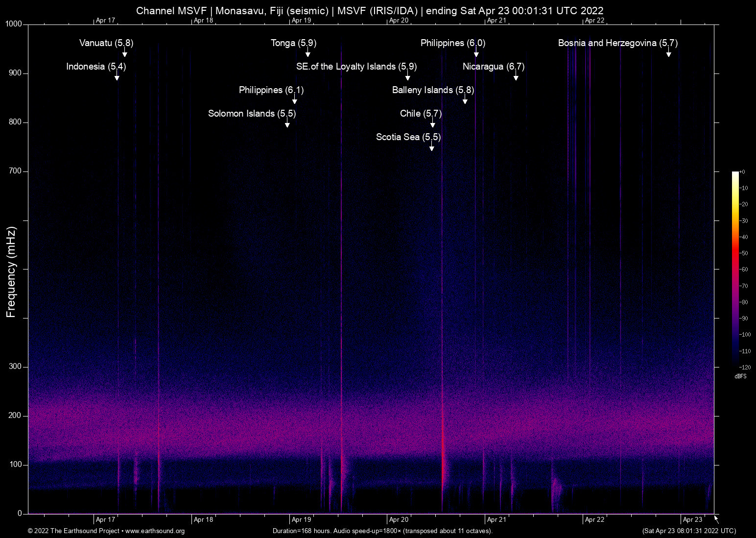Select the Bosnia and Herzegovina (5.7) label
The width and height of the screenshot is (756, 538).
pyautogui.click(x=618, y=43)
